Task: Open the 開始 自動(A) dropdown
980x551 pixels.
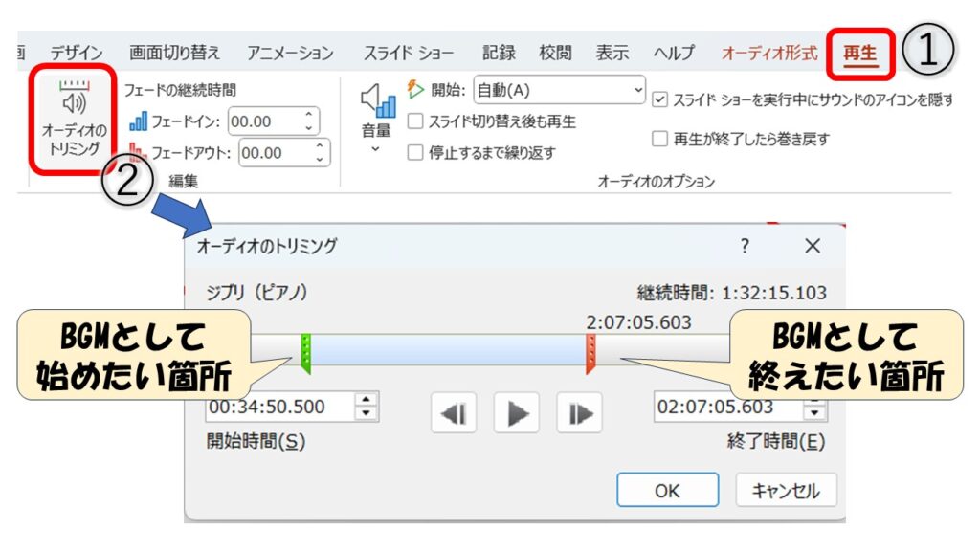Action: click(560, 91)
